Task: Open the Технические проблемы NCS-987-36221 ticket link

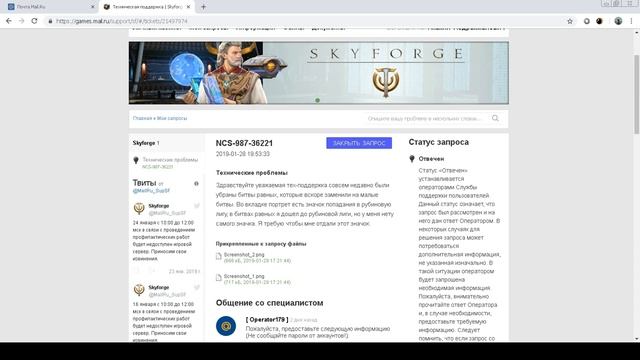Action: pos(170,163)
